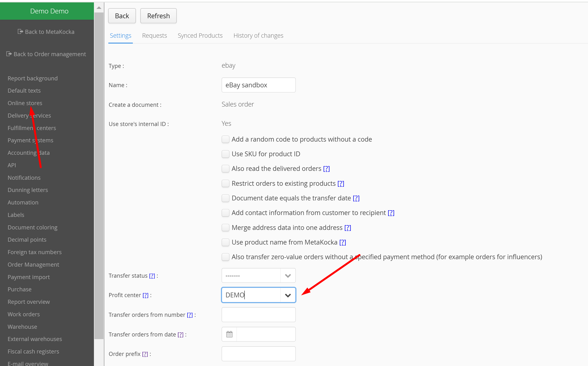588x366 pixels.
Task: Click the calendar icon for transfer date
Action: [x=229, y=334]
